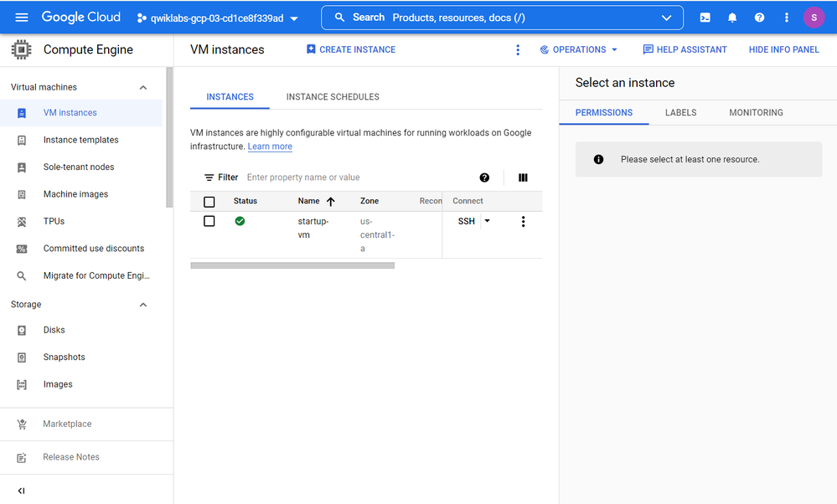Open the top bar settings kebab menu
Image resolution: width=837 pixels, height=504 pixels.
tap(786, 18)
